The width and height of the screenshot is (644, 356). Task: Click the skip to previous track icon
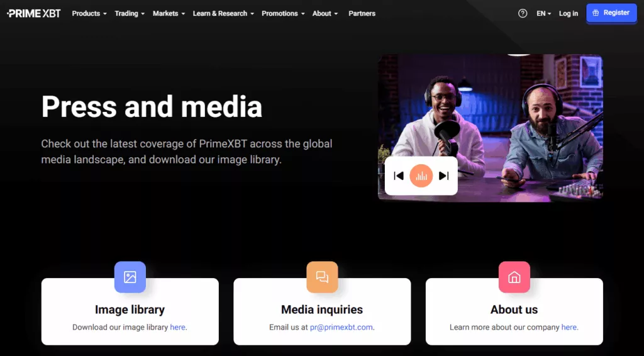pyautogui.click(x=398, y=175)
